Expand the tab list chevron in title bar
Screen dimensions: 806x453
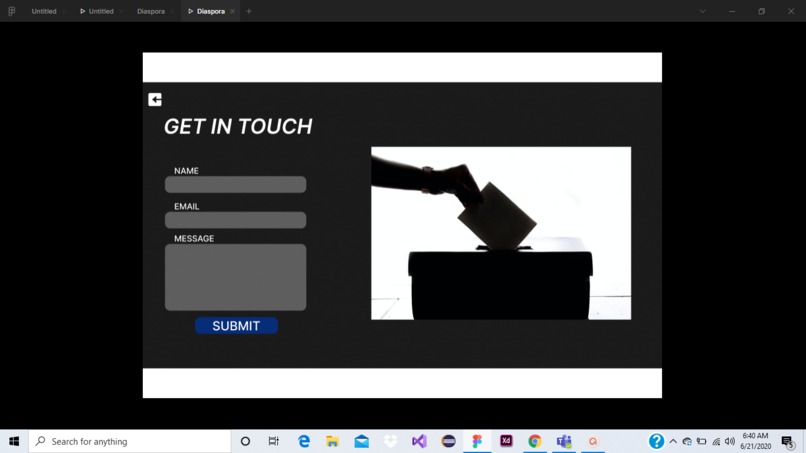pyautogui.click(x=703, y=11)
